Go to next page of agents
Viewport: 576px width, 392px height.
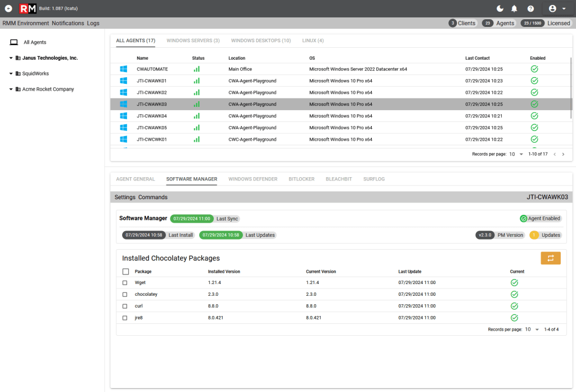click(x=563, y=154)
